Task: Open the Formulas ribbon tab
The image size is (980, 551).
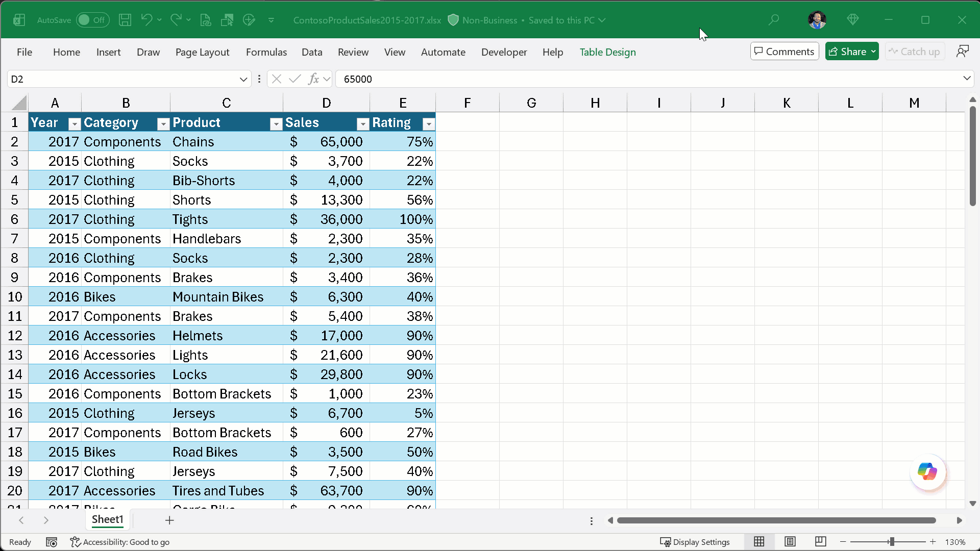Action: click(x=266, y=52)
